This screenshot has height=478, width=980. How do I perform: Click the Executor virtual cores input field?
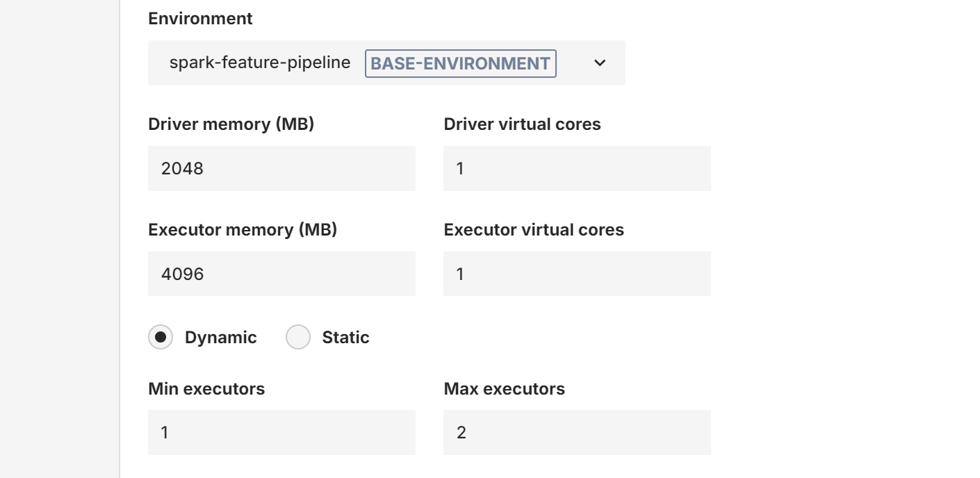577,273
